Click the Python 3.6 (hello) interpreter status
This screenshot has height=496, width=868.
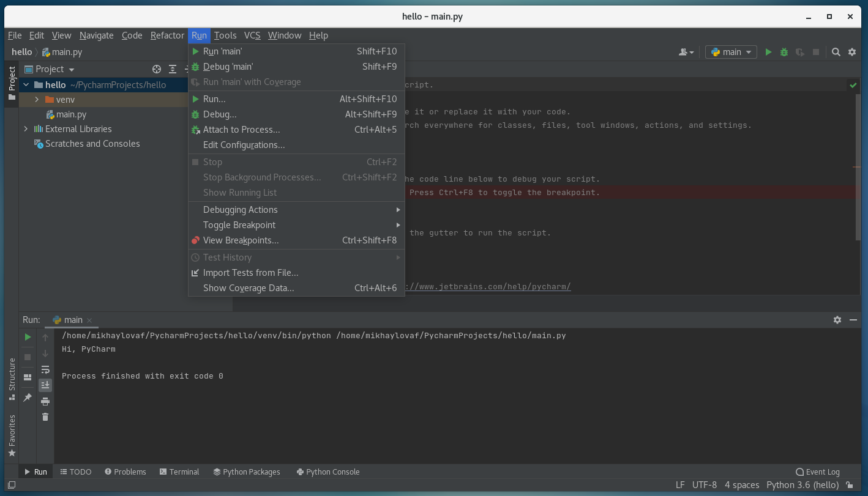click(802, 485)
